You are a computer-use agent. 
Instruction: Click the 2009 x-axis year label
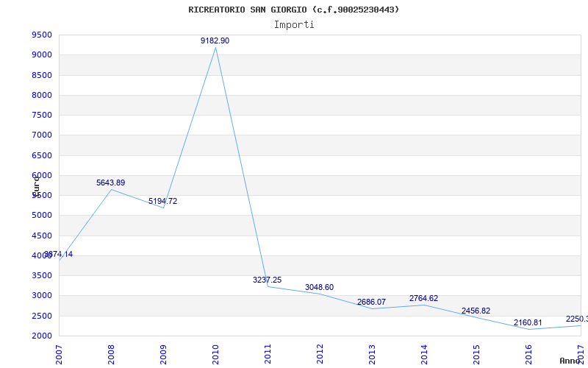163,355
